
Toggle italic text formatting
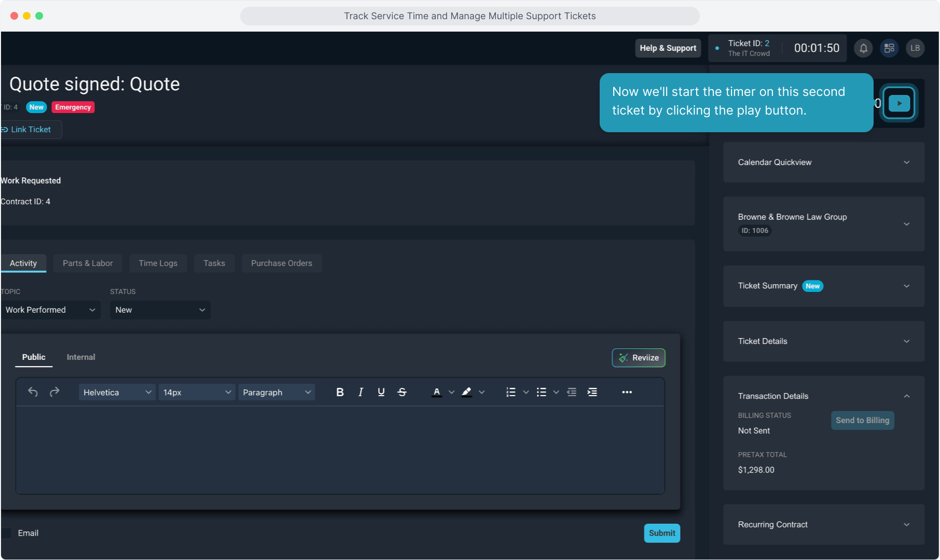[x=361, y=393]
